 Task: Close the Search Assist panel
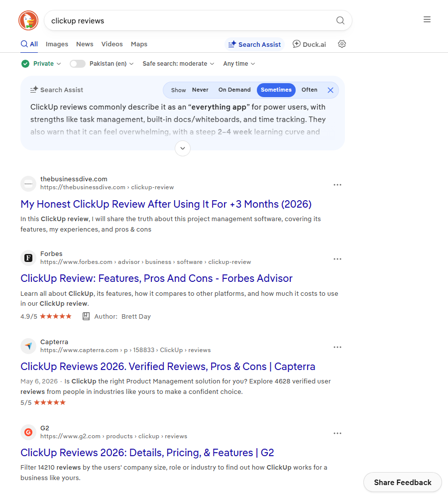[331, 90]
